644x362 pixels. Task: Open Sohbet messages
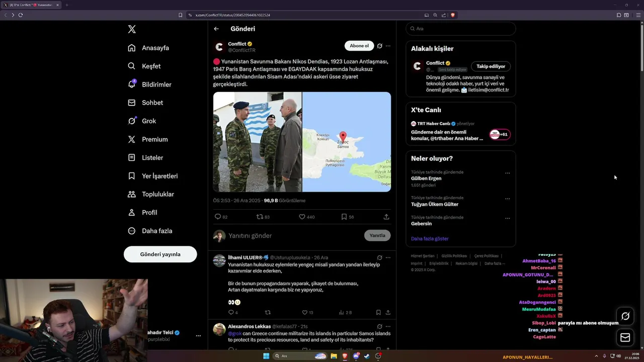coord(145,103)
